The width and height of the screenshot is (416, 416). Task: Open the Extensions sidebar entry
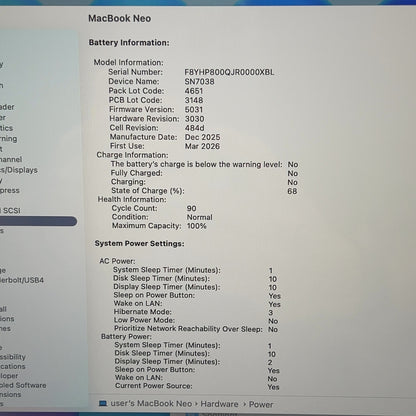pos(10,394)
